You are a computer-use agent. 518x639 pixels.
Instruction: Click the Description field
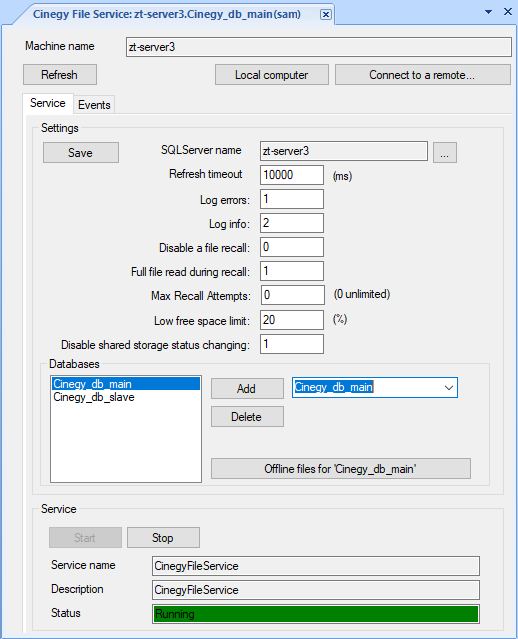coord(316,590)
